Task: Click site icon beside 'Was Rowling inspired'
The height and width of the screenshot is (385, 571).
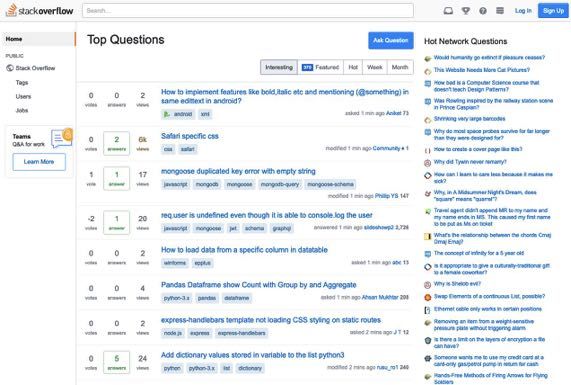Action: tap(428, 102)
